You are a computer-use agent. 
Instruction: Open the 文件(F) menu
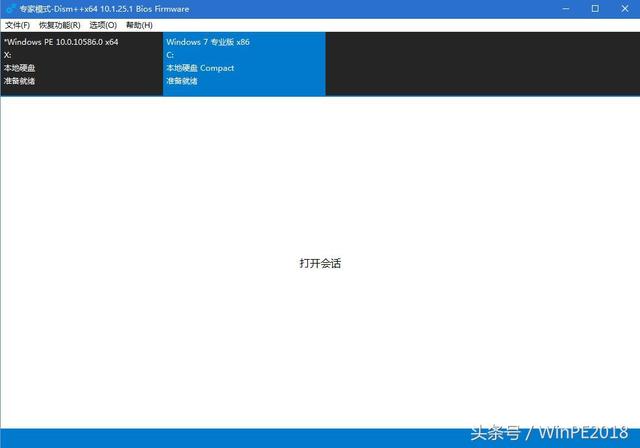click(18, 25)
